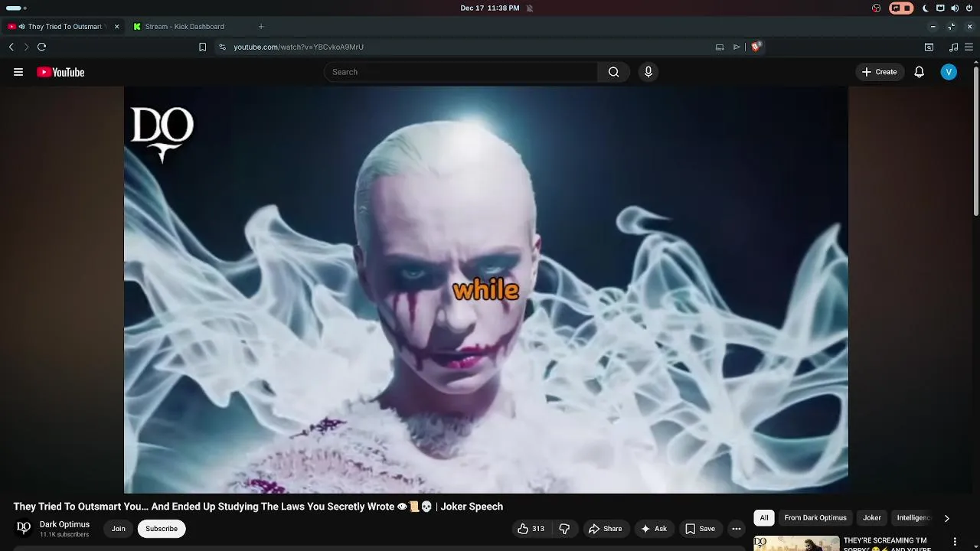
Task: Click the video player to pause
Action: pos(486,289)
